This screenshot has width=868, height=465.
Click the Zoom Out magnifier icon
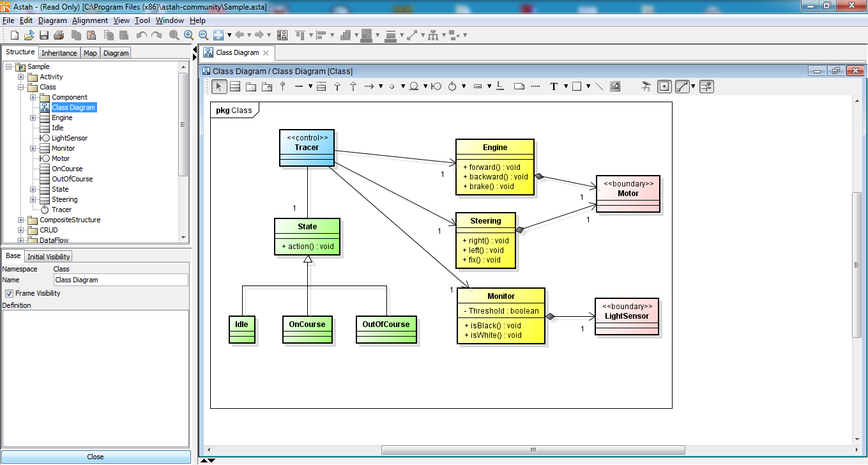coord(203,35)
